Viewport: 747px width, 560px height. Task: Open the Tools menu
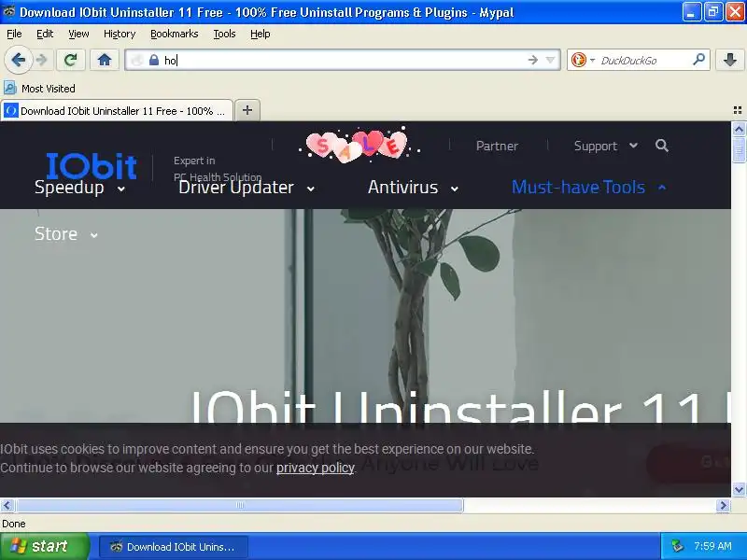(x=224, y=34)
